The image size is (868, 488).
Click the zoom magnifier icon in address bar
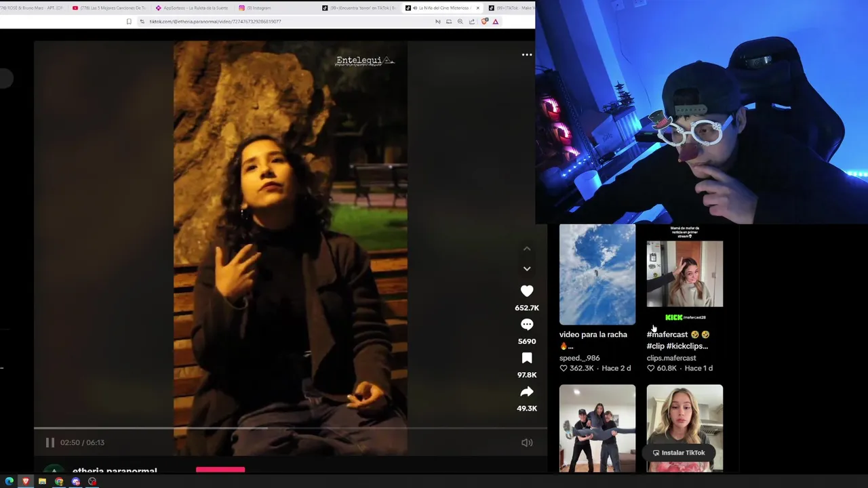click(x=460, y=22)
